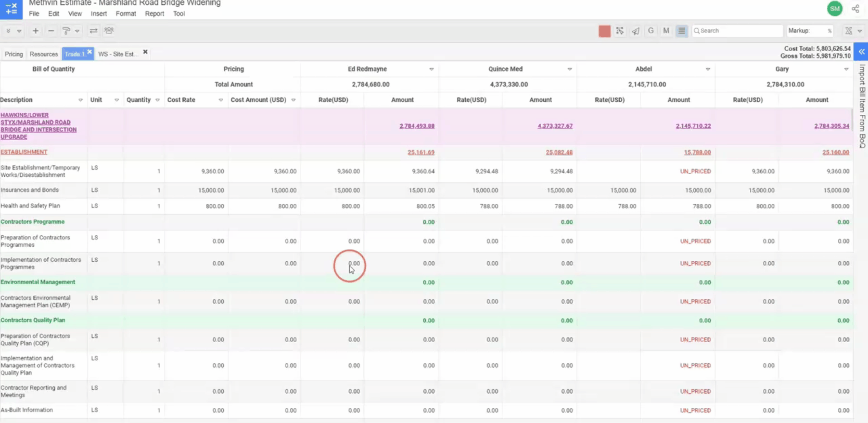Click the swap arrows icon in toolbar

pos(93,31)
